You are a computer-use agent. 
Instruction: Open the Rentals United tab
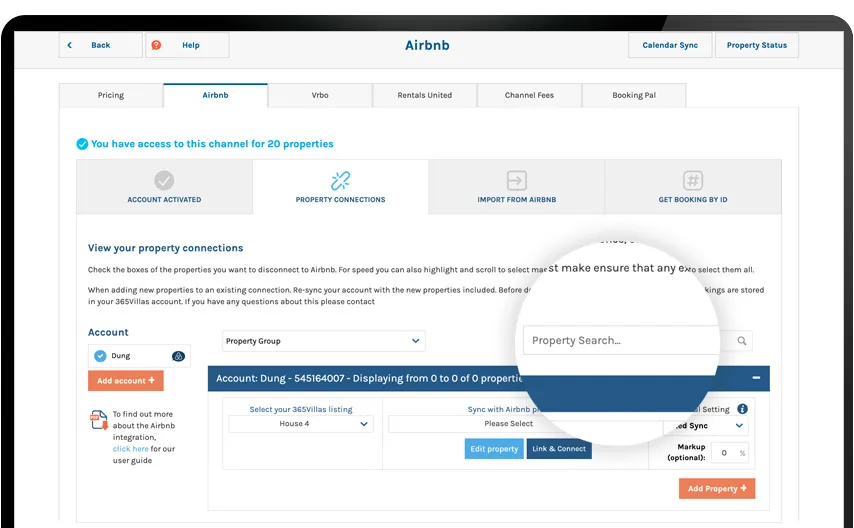(424, 95)
